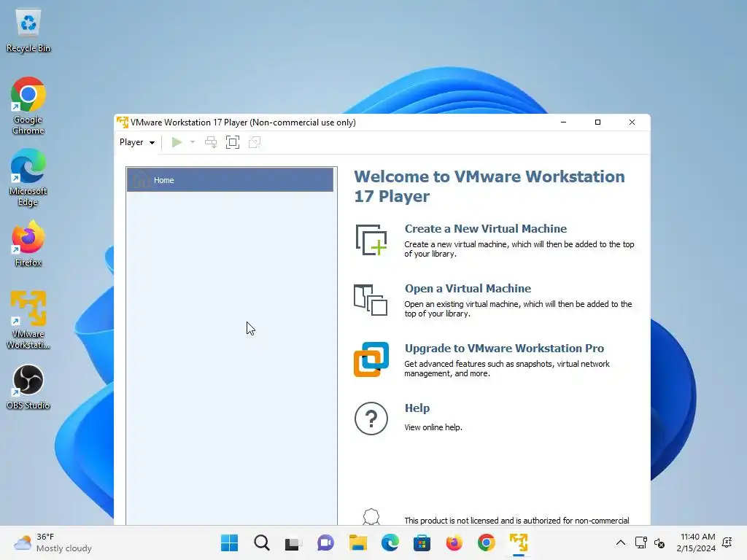
Task: Select Home in the library list
Action: click(x=230, y=180)
